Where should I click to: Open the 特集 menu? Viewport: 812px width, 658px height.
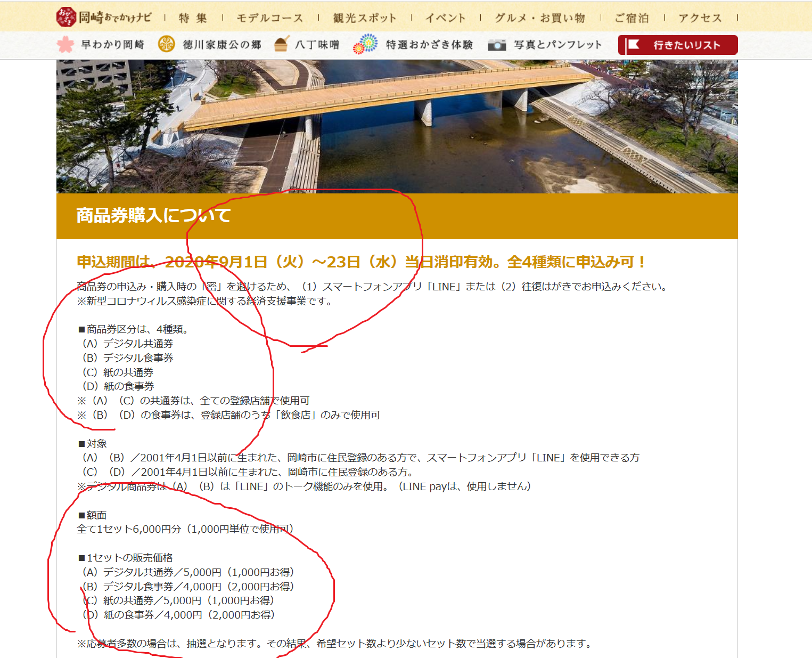[193, 18]
